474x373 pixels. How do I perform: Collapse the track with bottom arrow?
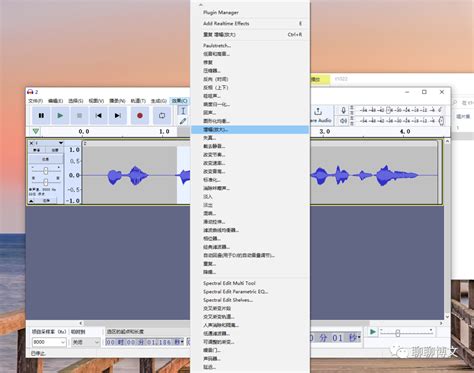click(31, 201)
